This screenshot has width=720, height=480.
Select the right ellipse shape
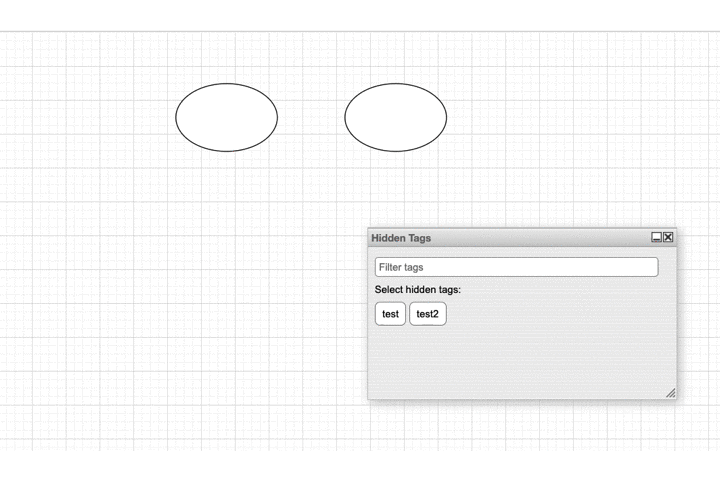(x=395, y=118)
